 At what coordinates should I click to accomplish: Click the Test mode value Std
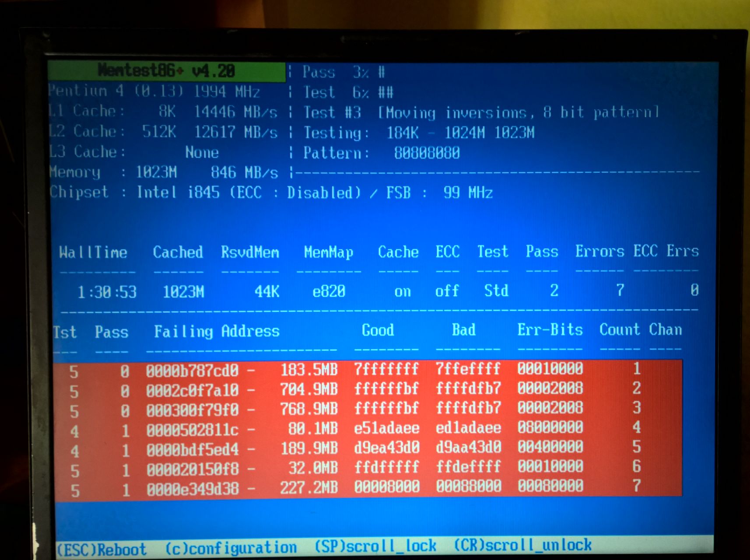(x=496, y=290)
